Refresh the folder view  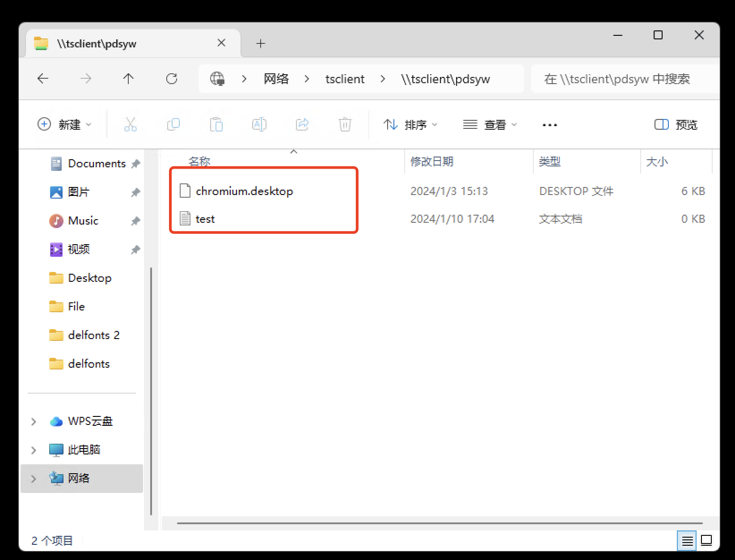pyautogui.click(x=171, y=79)
